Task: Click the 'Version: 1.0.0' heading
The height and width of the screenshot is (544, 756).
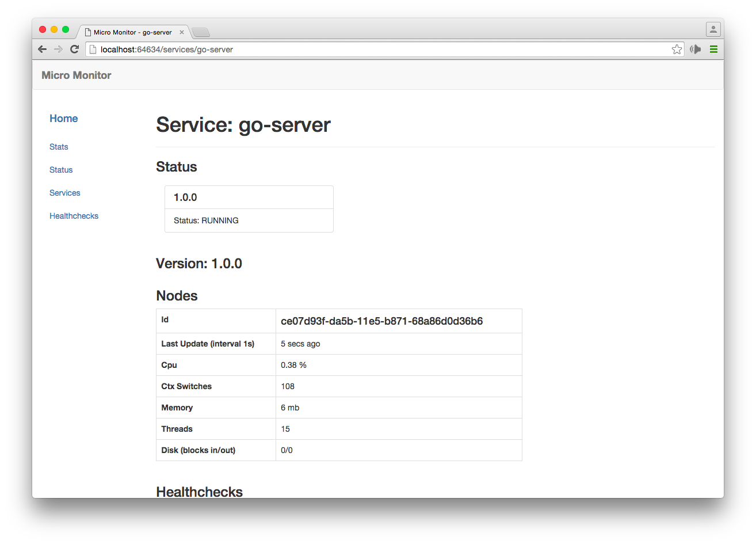Action: point(199,264)
